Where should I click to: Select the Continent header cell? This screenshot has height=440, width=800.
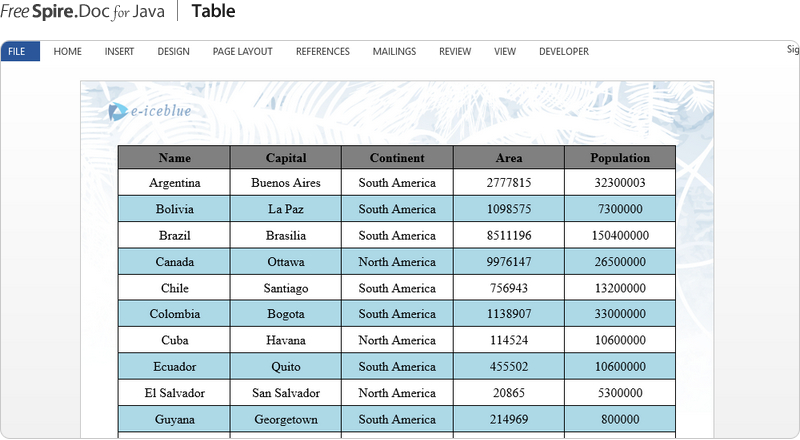pos(397,157)
